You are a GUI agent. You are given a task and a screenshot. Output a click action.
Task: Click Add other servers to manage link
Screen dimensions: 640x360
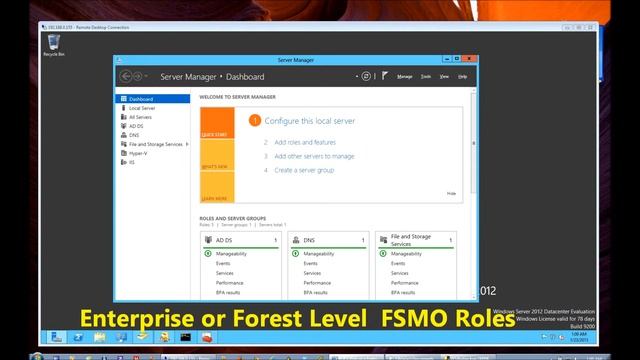[x=314, y=156]
